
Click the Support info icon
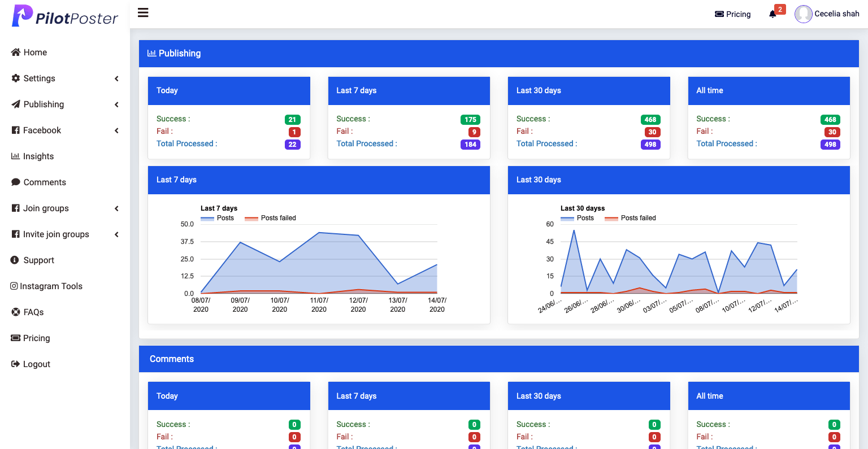coord(15,260)
